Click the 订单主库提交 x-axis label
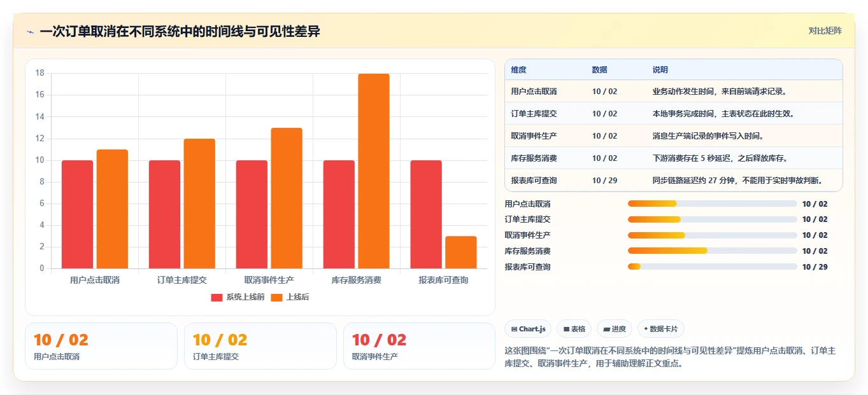This screenshot has height=395, width=868. pyautogui.click(x=182, y=280)
